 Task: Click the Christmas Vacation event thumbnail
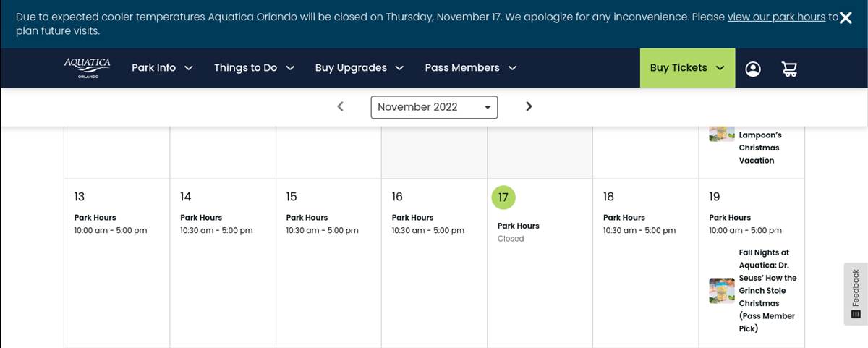722,133
